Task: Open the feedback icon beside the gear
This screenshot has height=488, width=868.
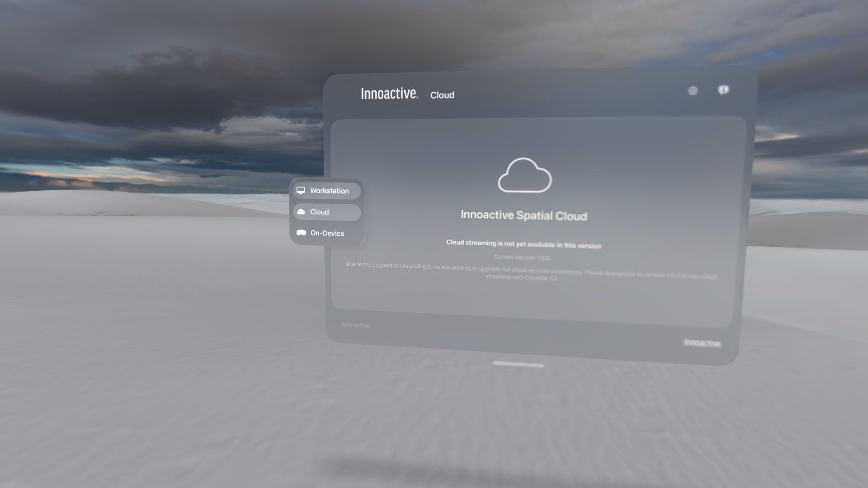Action: pos(723,90)
